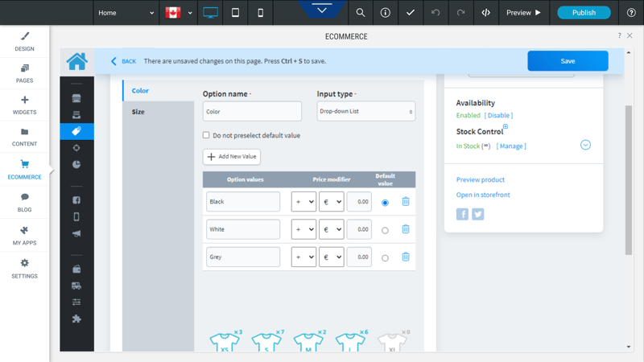Click the undo arrow icon
This screenshot has height=362, width=644.
[x=436, y=13]
